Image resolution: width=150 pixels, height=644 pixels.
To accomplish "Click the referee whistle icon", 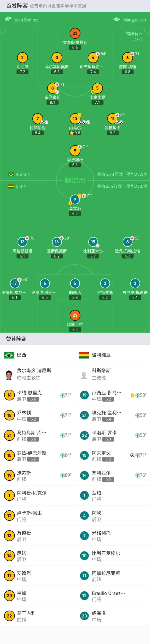I will 8,19.
